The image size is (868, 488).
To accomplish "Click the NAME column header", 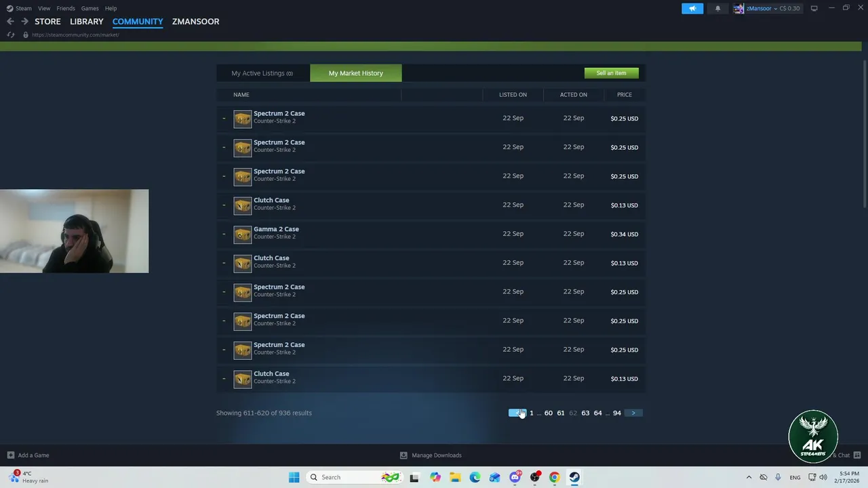I will [x=241, y=95].
